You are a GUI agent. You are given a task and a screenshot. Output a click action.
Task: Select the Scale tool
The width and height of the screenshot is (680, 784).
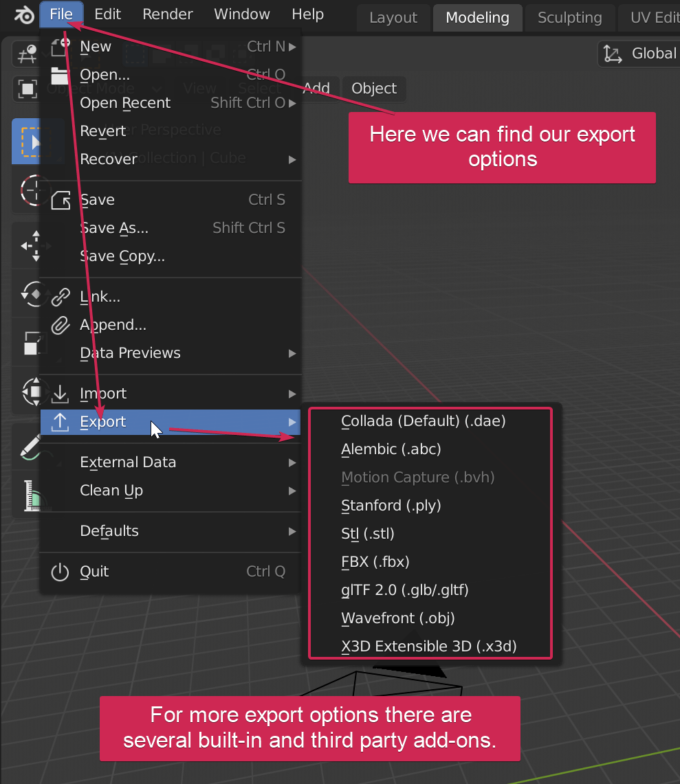(28, 342)
